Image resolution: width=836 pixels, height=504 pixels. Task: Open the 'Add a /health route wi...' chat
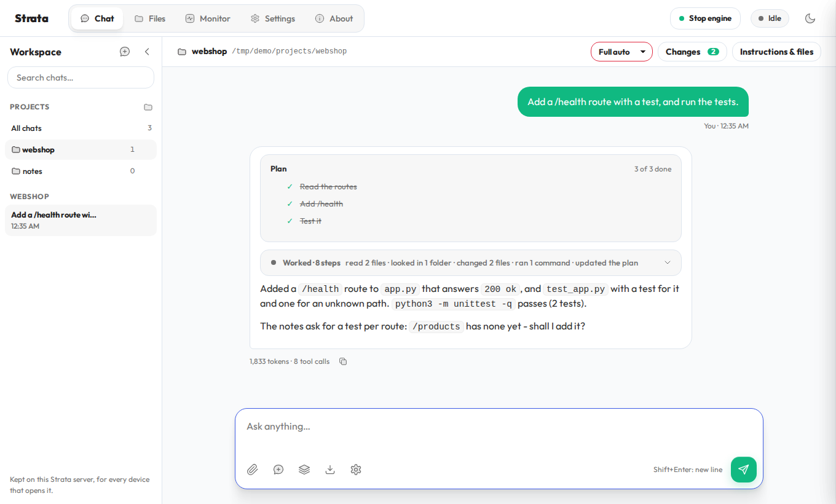pos(81,220)
